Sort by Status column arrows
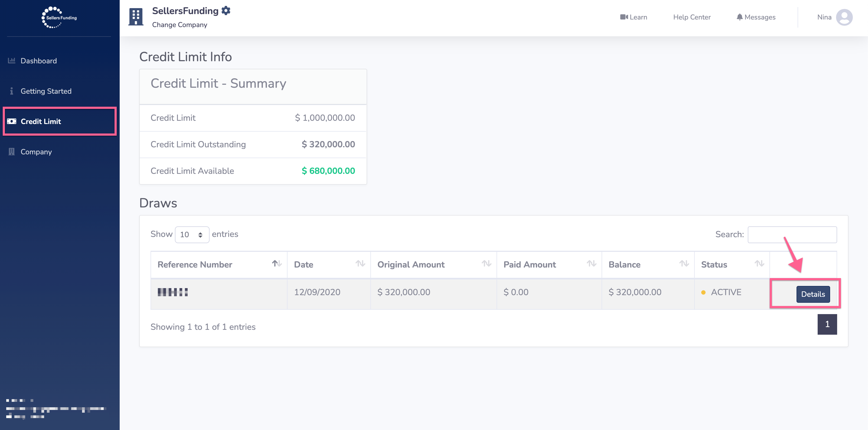The height and width of the screenshot is (430, 868). [x=759, y=263]
